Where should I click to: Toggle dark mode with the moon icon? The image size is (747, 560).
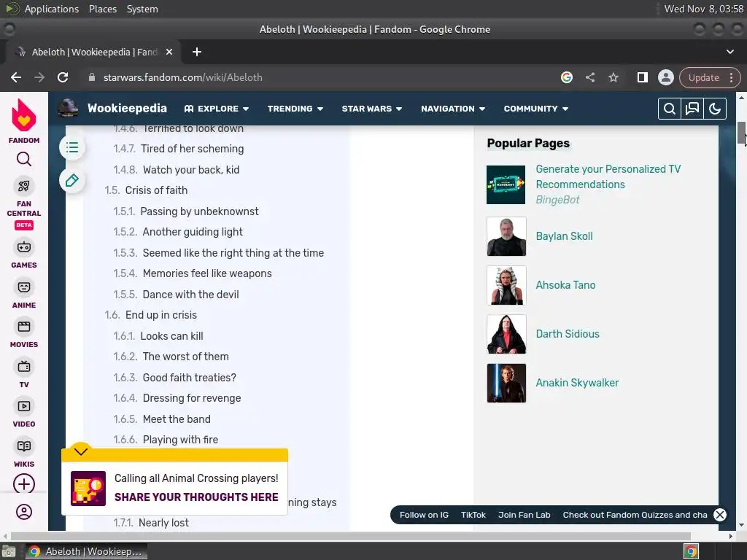click(715, 109)
